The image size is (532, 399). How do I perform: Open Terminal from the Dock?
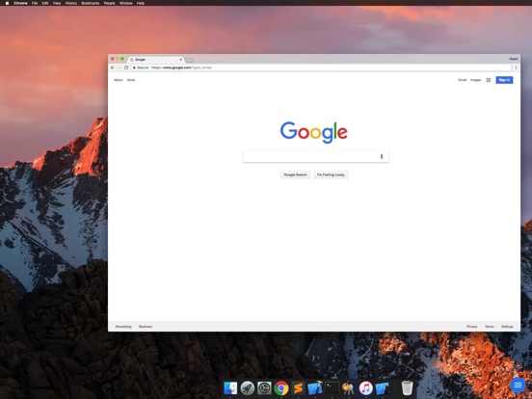332,387
